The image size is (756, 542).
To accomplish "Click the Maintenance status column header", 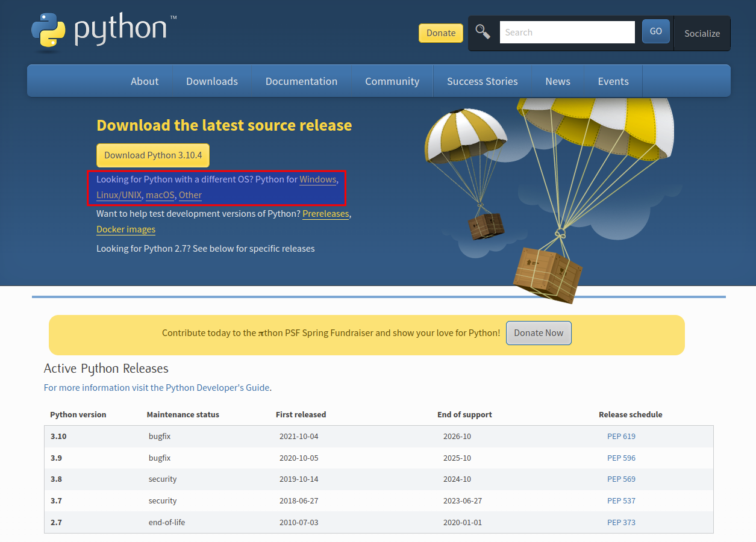I will [183, 415].
